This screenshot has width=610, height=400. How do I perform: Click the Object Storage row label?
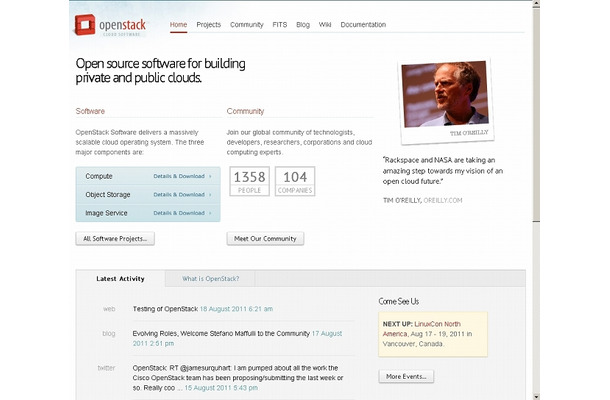coord(108,195)
